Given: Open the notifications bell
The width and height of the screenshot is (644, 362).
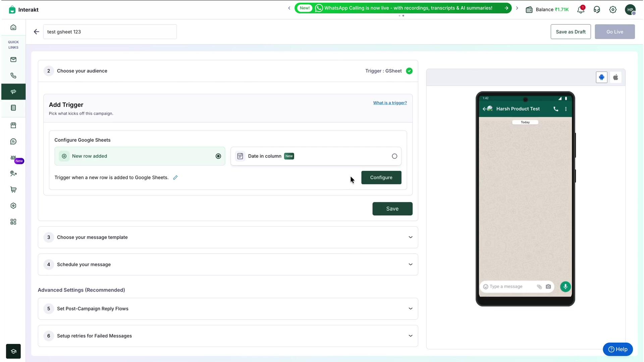Looking at the screenshot, I should (x=581, y=10).
